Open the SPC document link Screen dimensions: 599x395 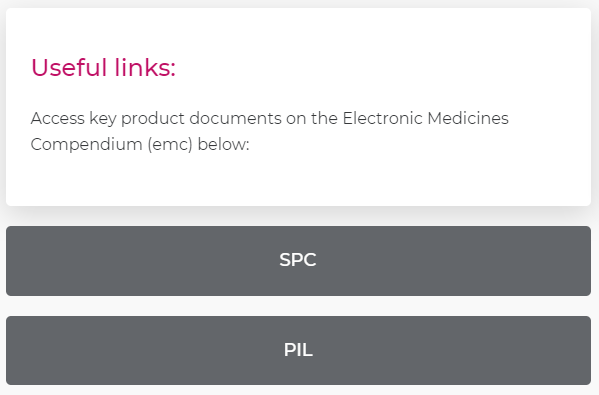click(x=298, y=261)
